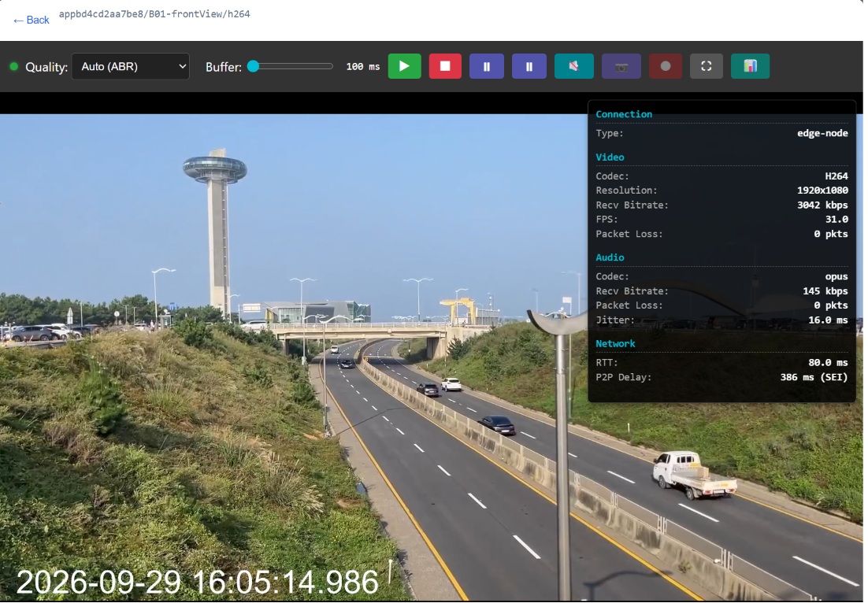Click the green connection status indicator

pos(14,66)
